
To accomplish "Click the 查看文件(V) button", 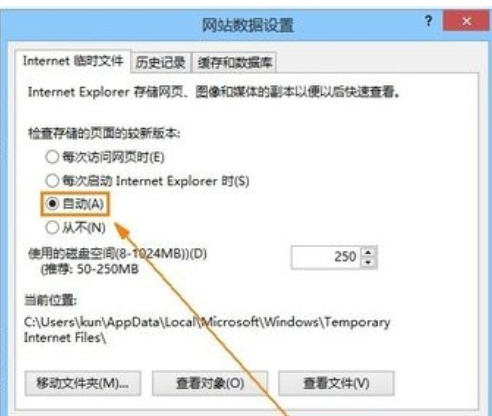I will [x=336, y=383].
